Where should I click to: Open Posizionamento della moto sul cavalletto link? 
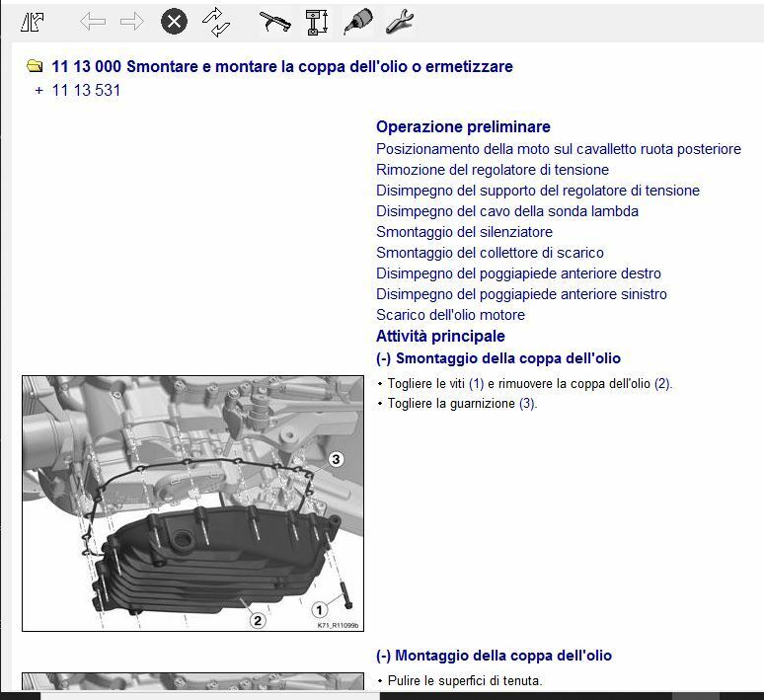coord(558,149)
